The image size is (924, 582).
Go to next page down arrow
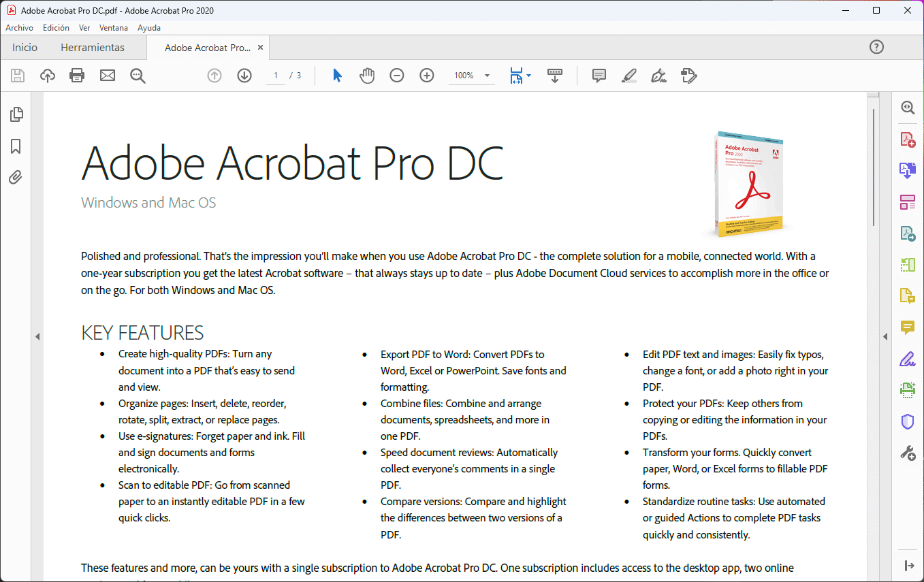click(x=244, y=76)
